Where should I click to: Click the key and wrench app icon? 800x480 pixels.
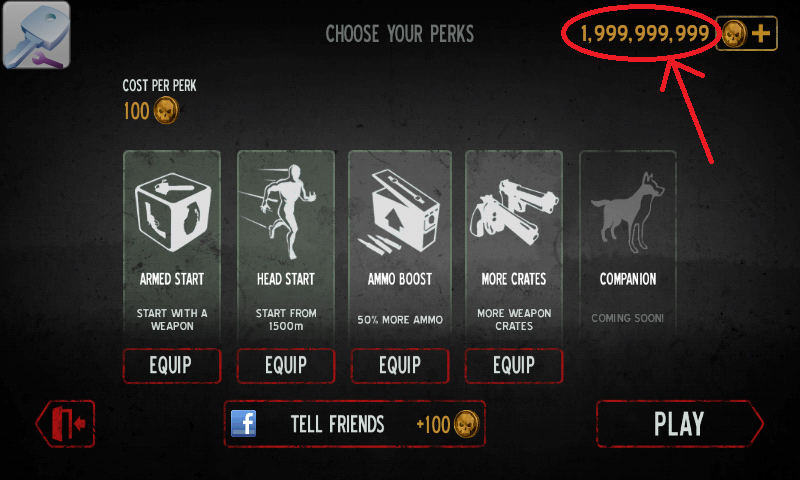tap(36, 35)
